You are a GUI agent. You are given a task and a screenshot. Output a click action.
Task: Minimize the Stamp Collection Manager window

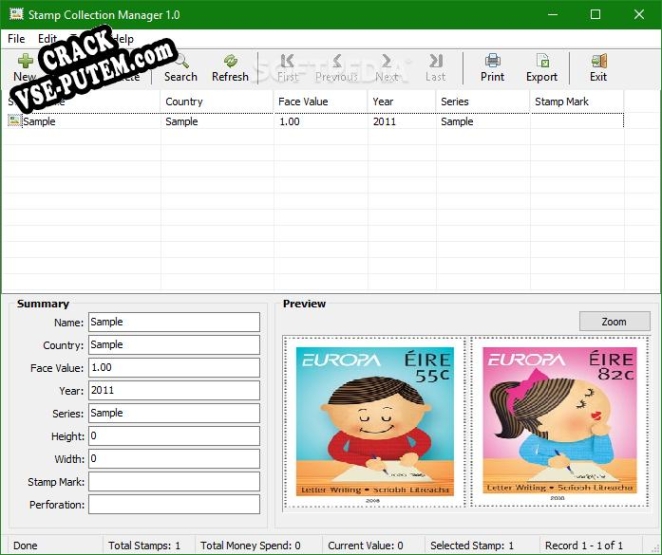click(x=553, y=14)
